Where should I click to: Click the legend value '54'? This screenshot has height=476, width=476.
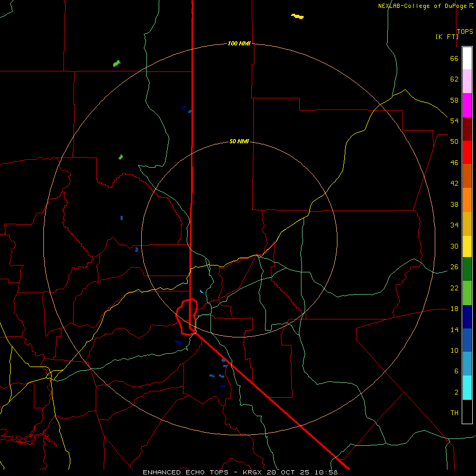[454, 121]
